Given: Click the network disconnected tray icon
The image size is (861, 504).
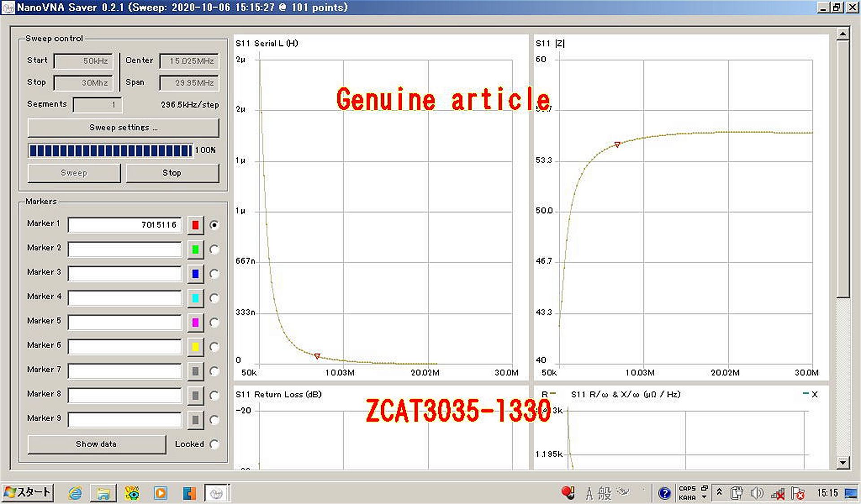Looking at the screenshot, I should [778, 494].
